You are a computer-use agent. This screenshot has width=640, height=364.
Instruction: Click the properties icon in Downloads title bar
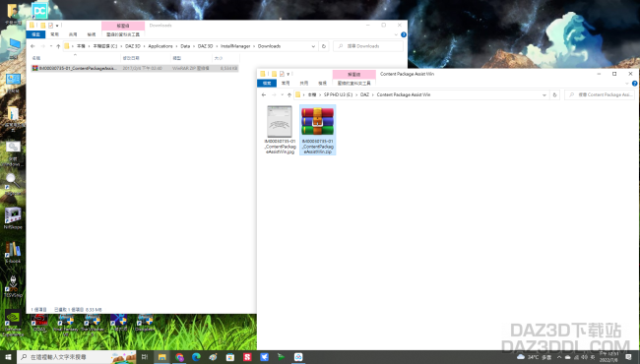50,26
